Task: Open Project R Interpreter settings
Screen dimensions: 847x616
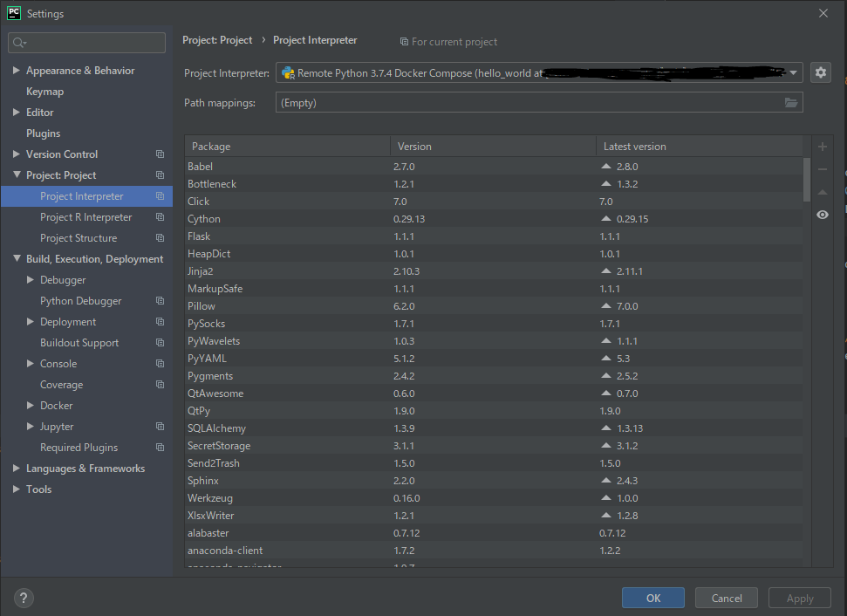Action: (85, 216)
